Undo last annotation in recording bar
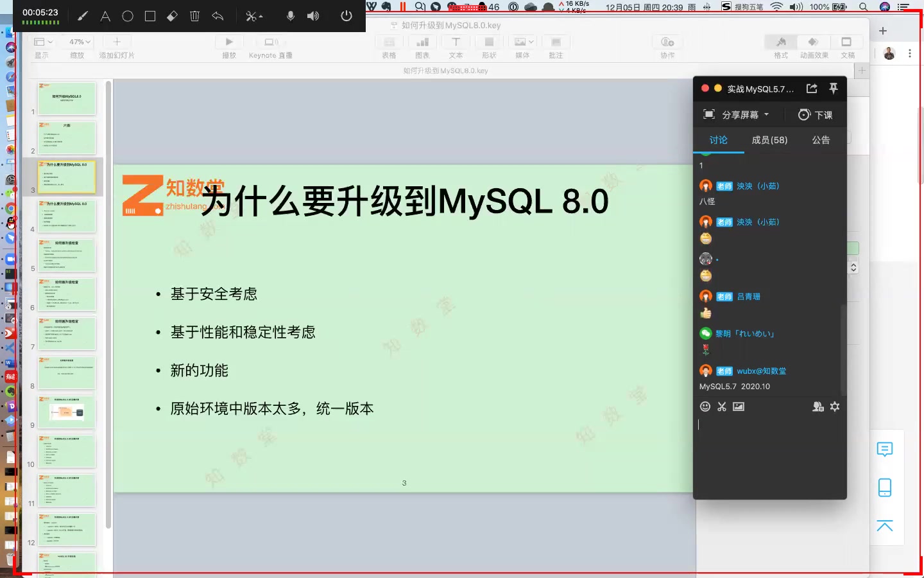 click(x=218, y=16)
